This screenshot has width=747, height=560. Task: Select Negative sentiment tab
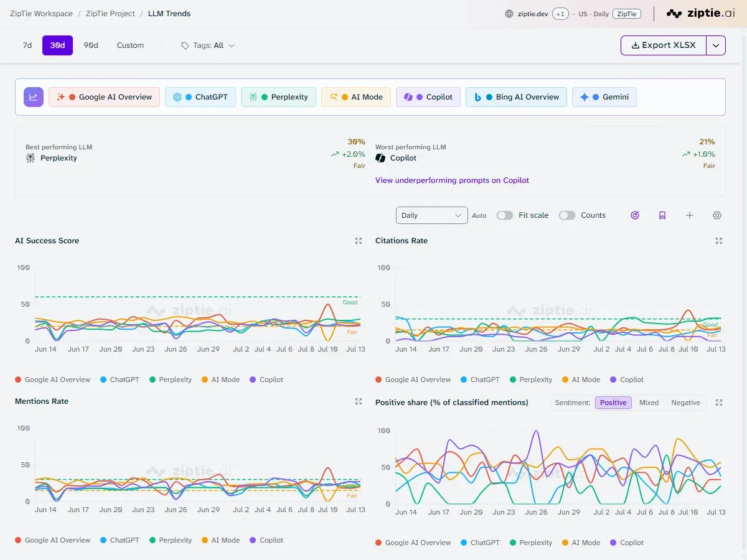pyautogui.click(x=685, y=403)
